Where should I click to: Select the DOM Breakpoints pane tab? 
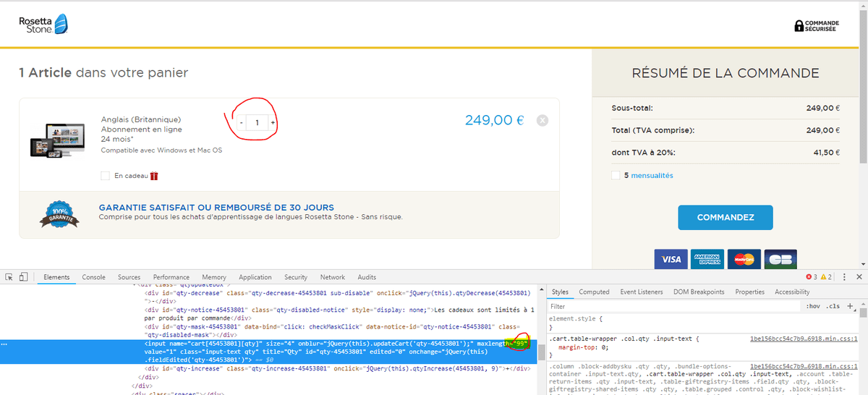pyautogui.click(x=699, y=292)
